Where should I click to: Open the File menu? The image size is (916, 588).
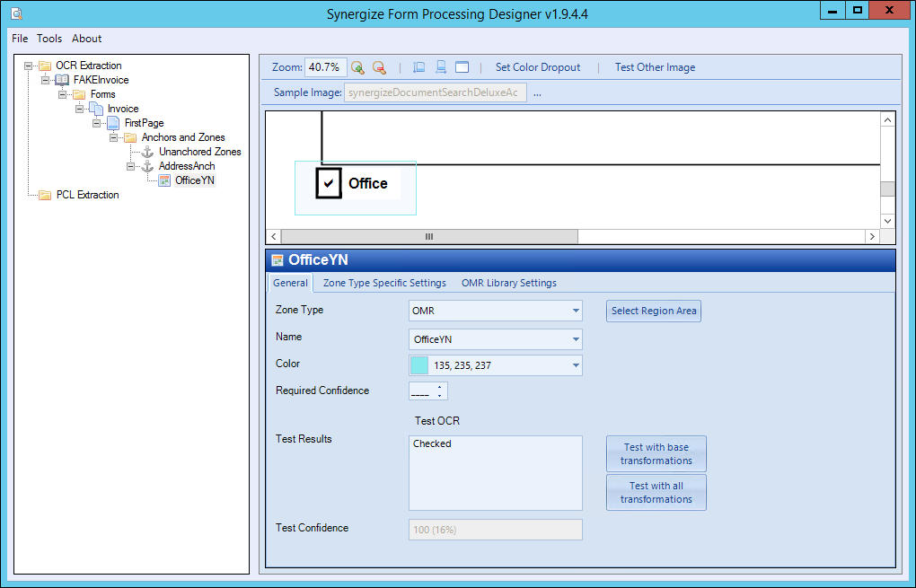[20, 39]
